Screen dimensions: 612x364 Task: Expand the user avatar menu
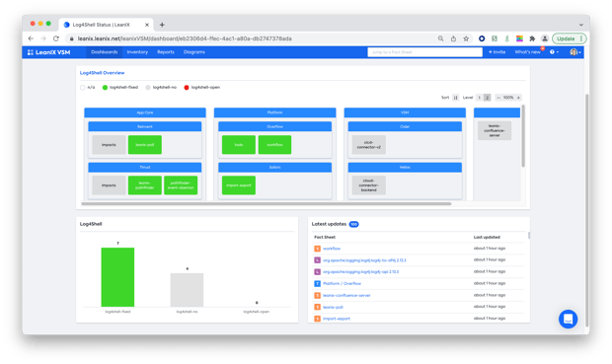pyautogui.click(x=575, y=52)
